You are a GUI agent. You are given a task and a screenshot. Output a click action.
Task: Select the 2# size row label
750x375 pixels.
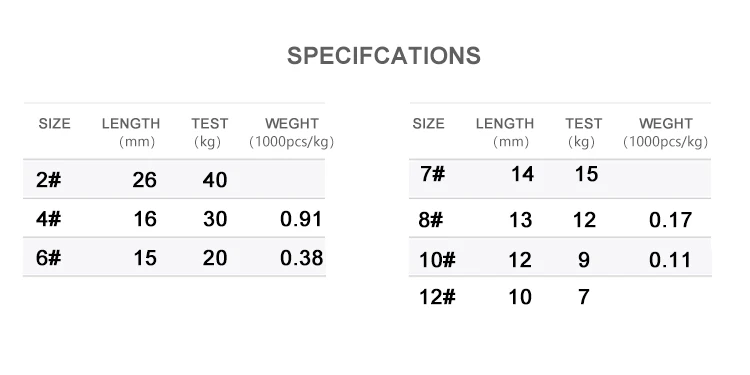tap(48, 180)
